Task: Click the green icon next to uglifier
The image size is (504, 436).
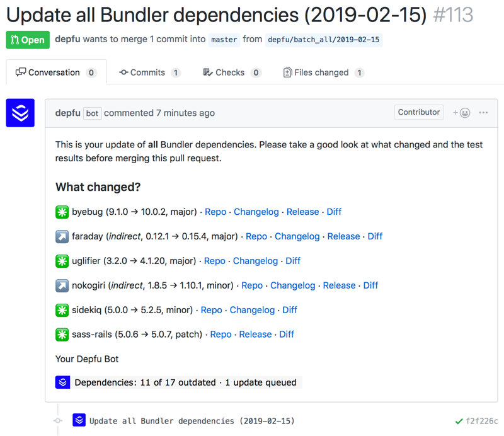Action: [x=62, y=261]
